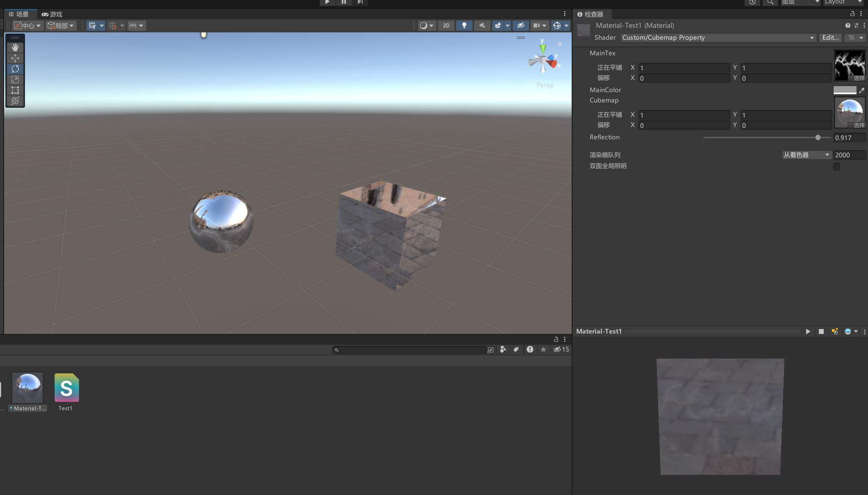Click the Play button
Image resolution: width=868 pixels, height=495 pixels.
click(x=327, y=2)
